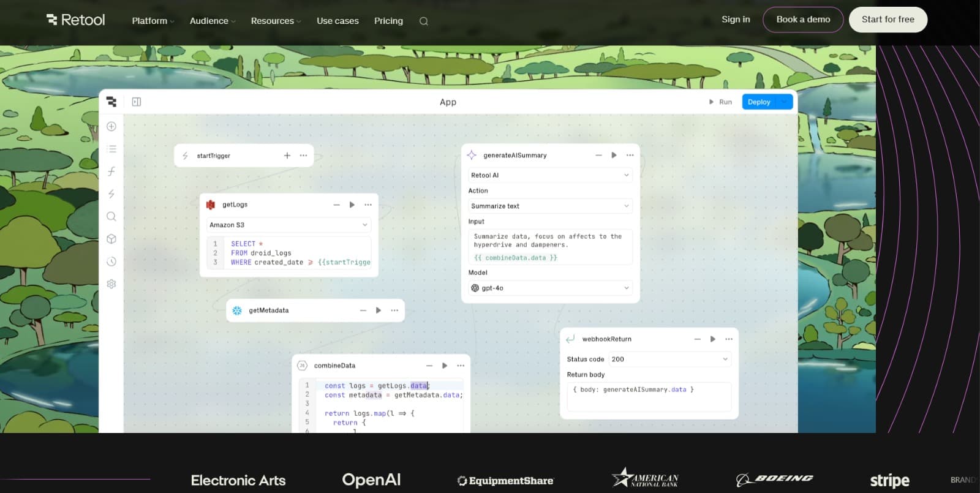This screenshot has width=980, height=493.
Task: Collapse the getMetadata block
Action: (363, 310)
